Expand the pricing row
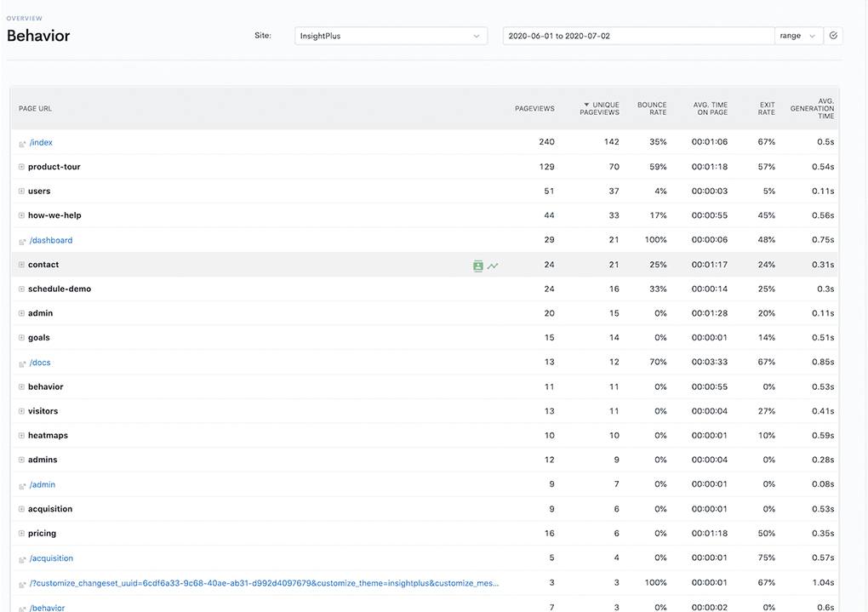Viewport: 868px width, 612px height. coord(21,533)
